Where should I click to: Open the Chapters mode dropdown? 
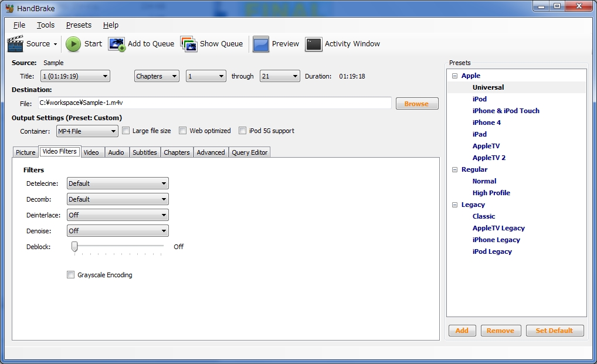coord(157,76)
